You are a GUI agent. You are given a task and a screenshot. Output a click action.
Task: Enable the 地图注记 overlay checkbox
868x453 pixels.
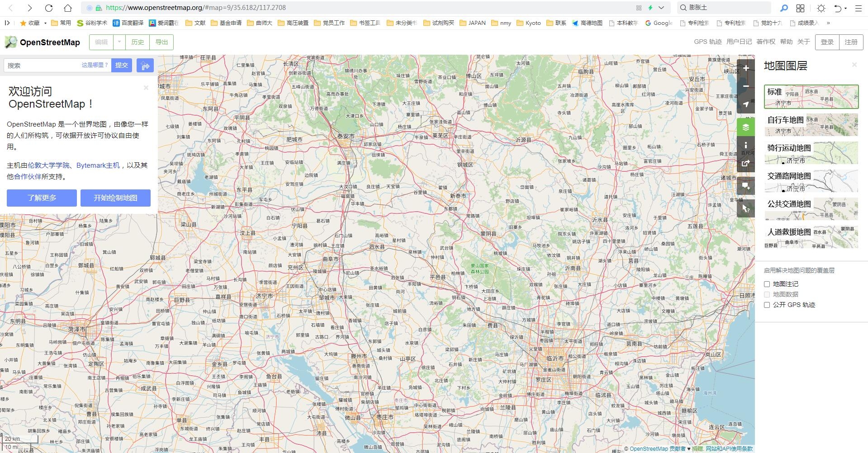point(767,284)
